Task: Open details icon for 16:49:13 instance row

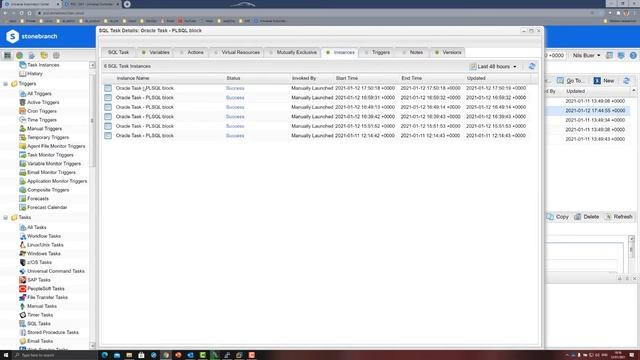Action: [x=108, y=107]
